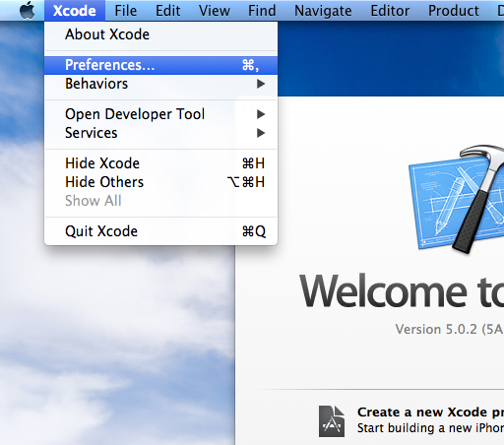Open the Product menu
504x445 pixels.
pos(454,11)
